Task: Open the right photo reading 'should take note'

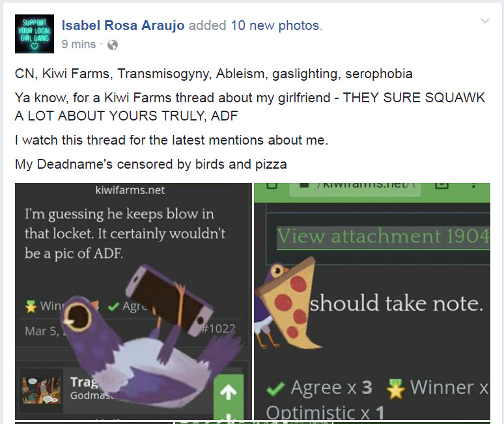Action: [x=372, y=301]
